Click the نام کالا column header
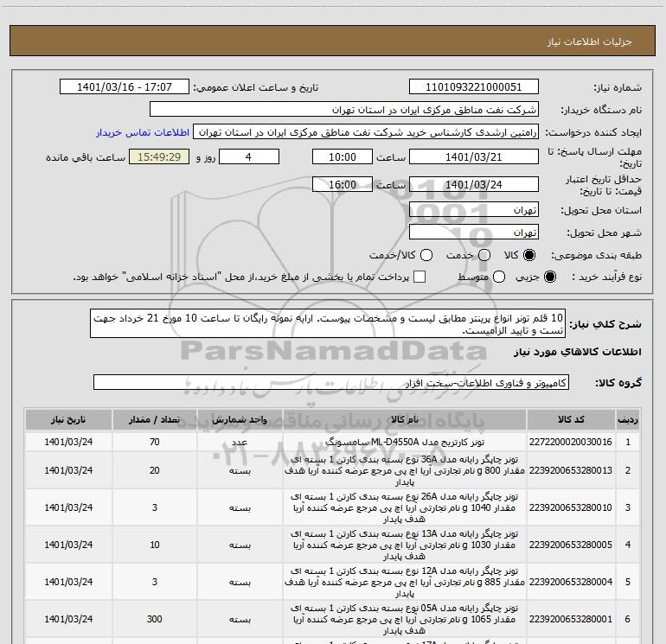Screen dimensions: 666x644 pos(405,419)
